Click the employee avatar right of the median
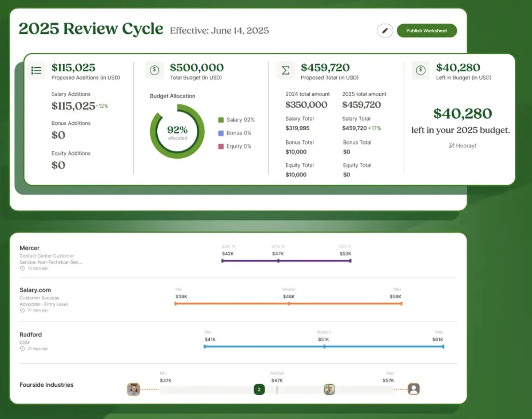Image resolution: width=532 pixels, height=419 pixels. 329,389
